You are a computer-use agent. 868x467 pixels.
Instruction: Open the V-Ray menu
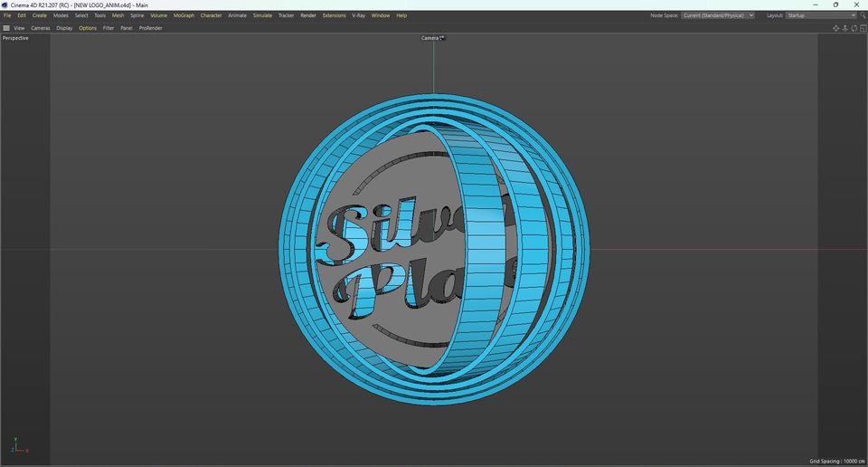pos(359,15)
